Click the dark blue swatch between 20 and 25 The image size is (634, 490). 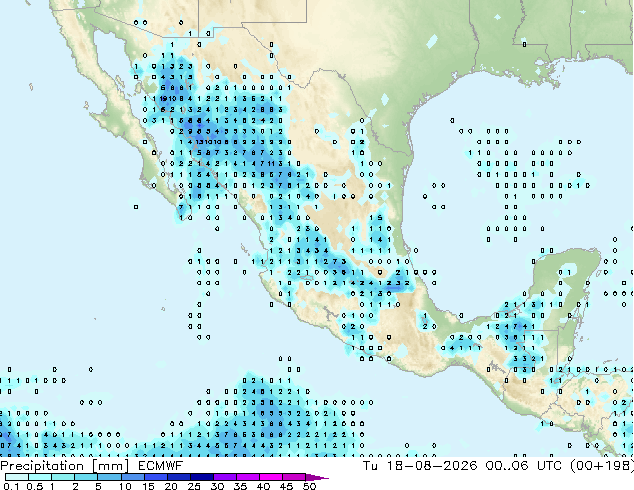178,477
